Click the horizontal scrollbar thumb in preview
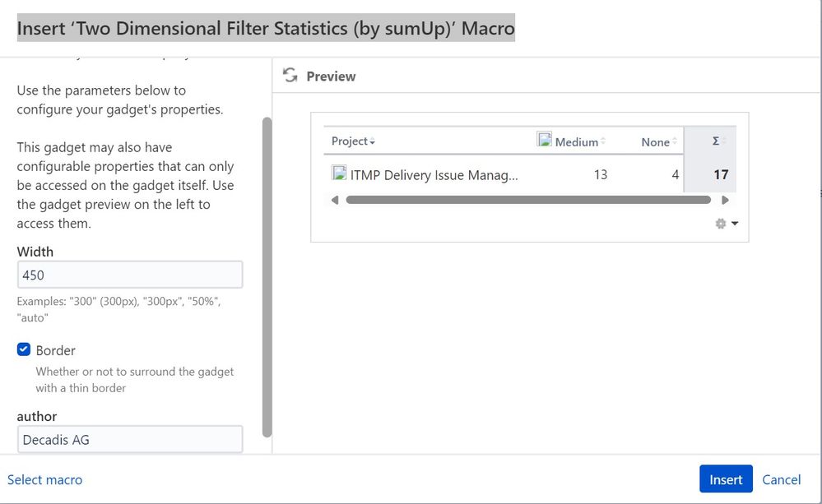This screenshot has height=504, width=822. coord(528,200)
